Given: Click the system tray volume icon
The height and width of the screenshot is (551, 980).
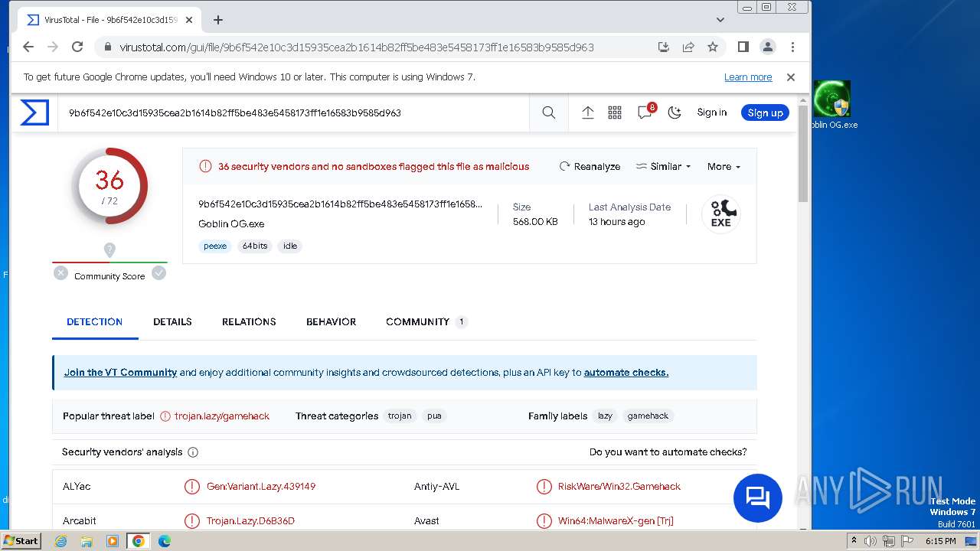Looking at the screenshot, I should point(871,541).
